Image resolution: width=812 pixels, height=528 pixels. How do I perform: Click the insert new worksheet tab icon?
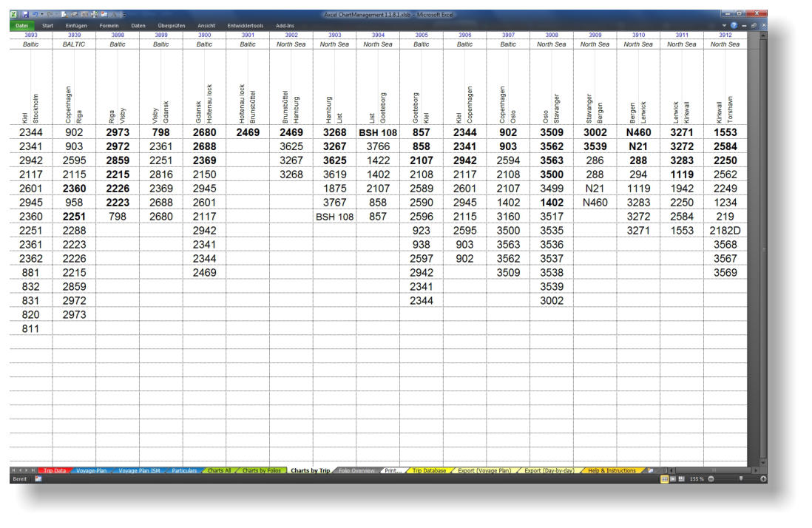(x=651, y=470)
